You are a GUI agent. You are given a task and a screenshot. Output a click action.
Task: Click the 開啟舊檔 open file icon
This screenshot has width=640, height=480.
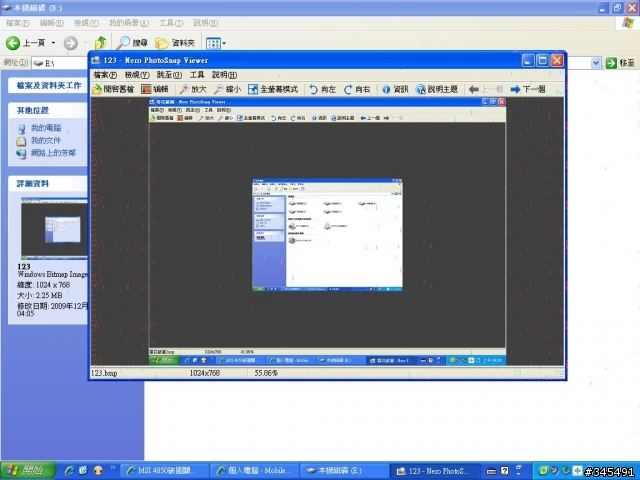point(97,89)
